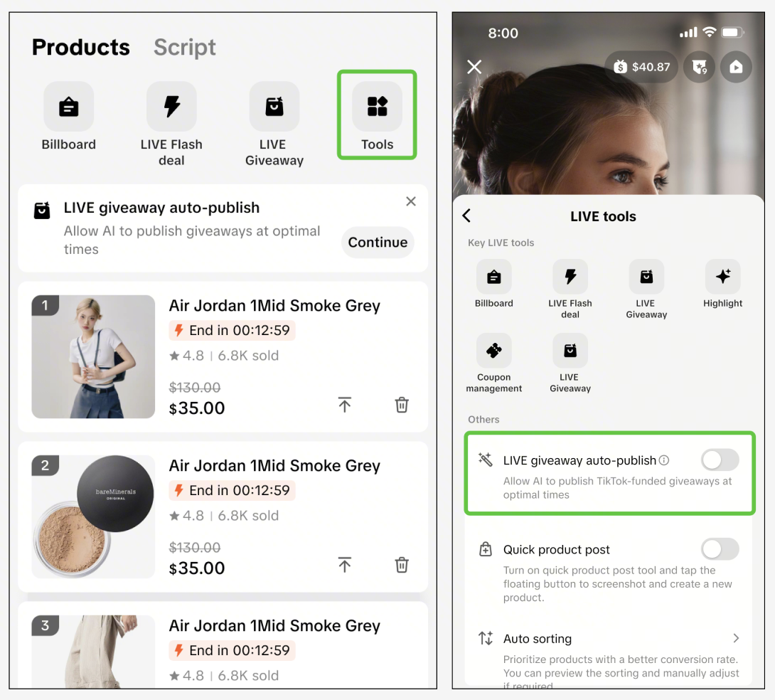
Task: Tap the shop home icon over the video
Action: point(736,67)
